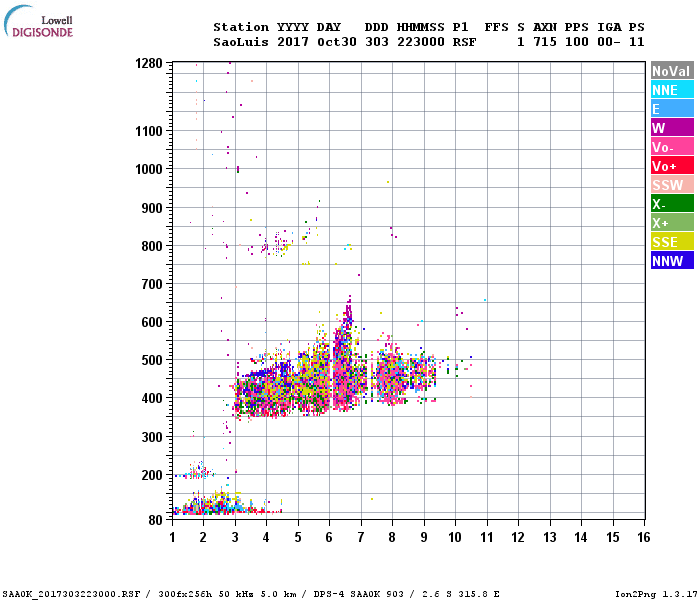Click frequency axis label 9

tap(424, 537)
